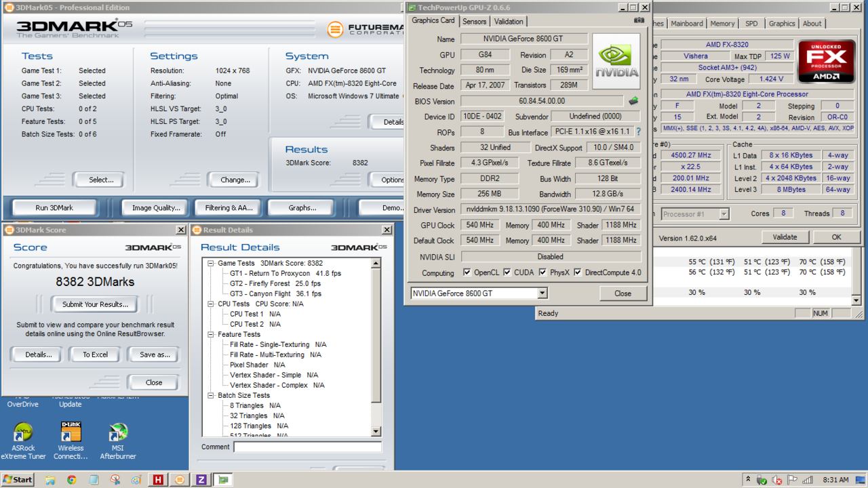Click OK button in CPU-Z
The width and height of the screenshot is (868, 488).
coord(836,237)
